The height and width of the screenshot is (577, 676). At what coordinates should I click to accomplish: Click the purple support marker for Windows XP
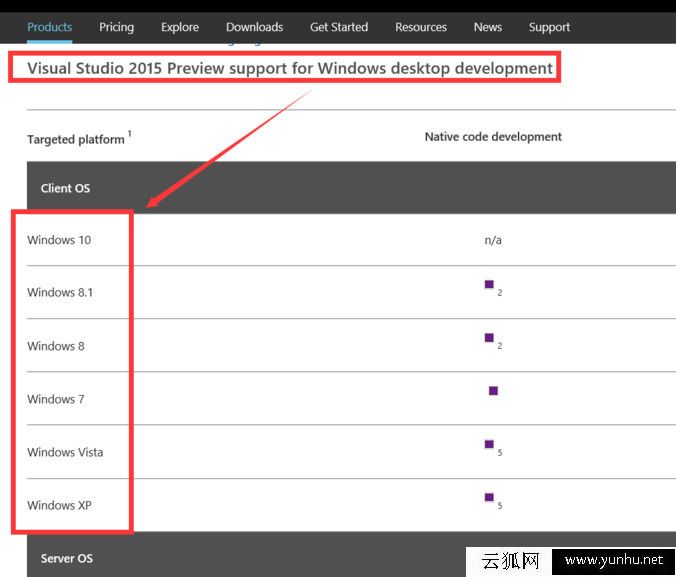point(489,497)
